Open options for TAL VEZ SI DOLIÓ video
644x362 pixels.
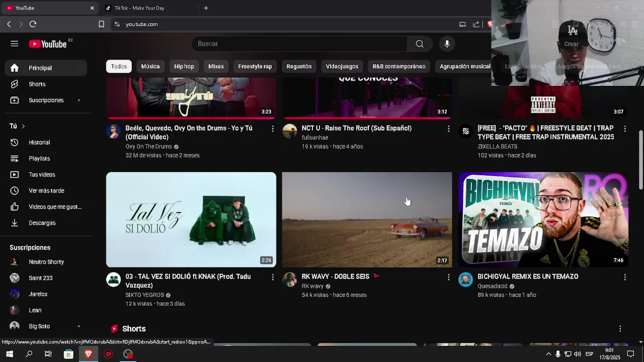click(273, 277)
